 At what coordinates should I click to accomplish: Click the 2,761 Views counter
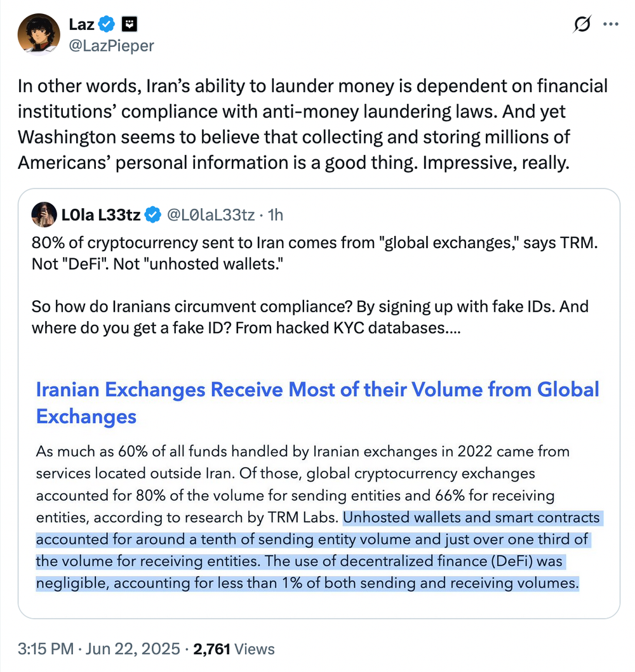coord(234,649)
